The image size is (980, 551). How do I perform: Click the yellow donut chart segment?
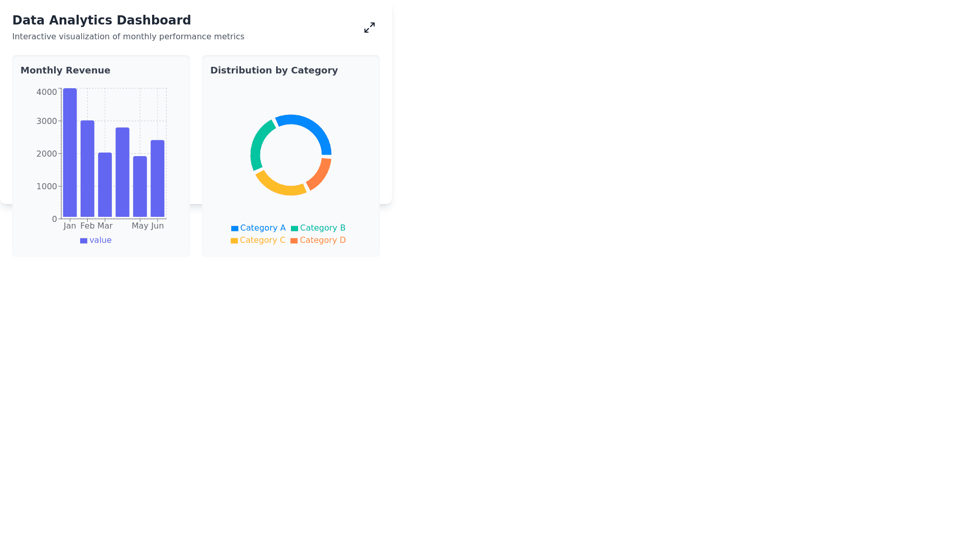[278, 188]
